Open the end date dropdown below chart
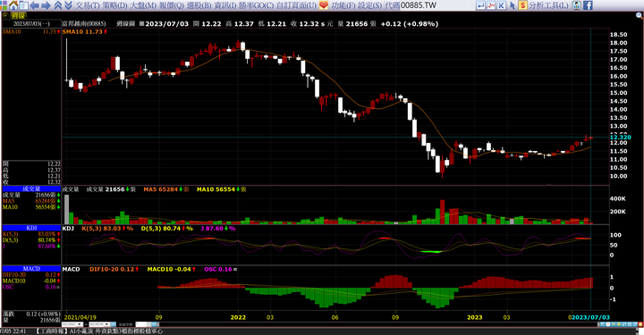Image resolution: width=644 pixels, height=335 pixels. click(x=106, y=324)
